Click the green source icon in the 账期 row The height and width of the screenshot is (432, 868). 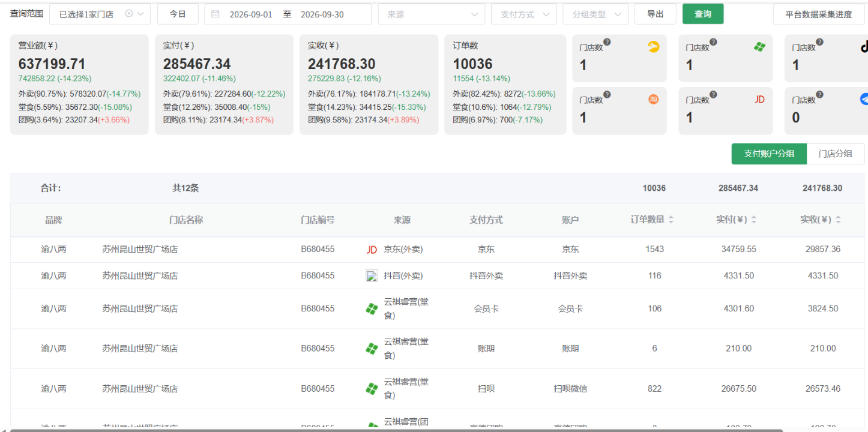372,349
